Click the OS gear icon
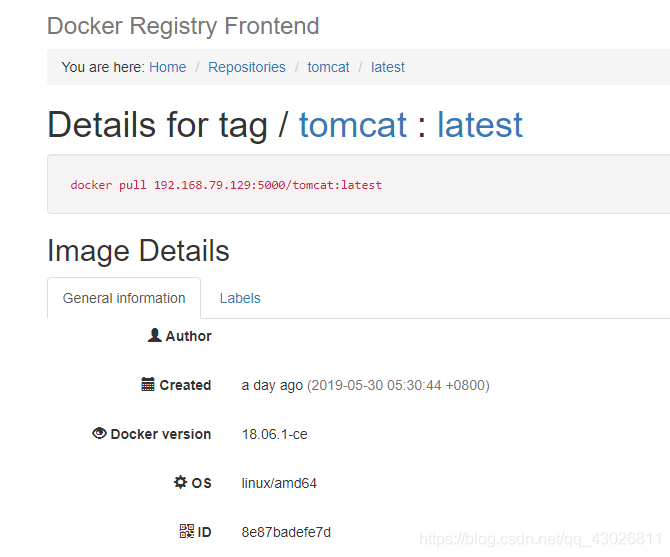The image size is (670, 557). [x=180, y=482]
